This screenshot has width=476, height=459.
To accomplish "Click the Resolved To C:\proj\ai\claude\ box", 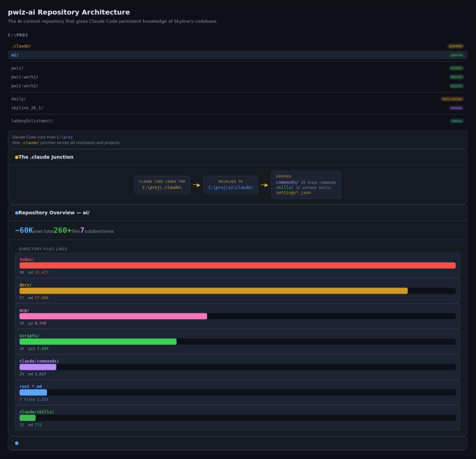I will pyautogui.click(x=231, y=185).
